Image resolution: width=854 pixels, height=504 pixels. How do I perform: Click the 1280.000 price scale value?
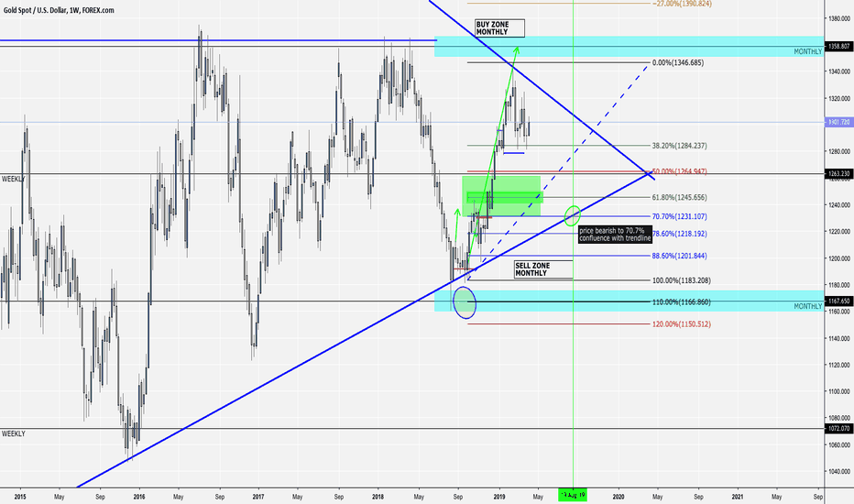click(839, 151)
